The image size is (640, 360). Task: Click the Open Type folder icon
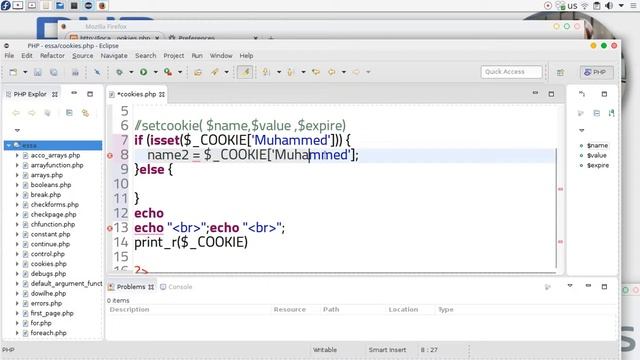tap(198, 72)
